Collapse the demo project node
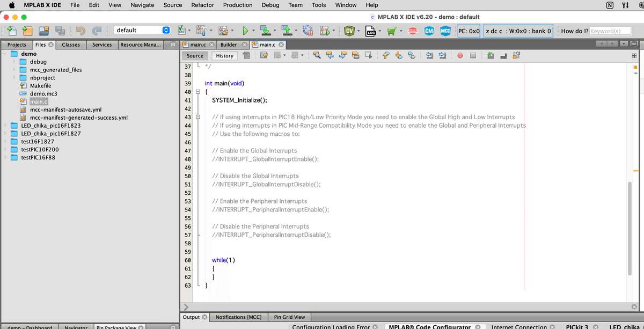 click(x=5, y=54)
